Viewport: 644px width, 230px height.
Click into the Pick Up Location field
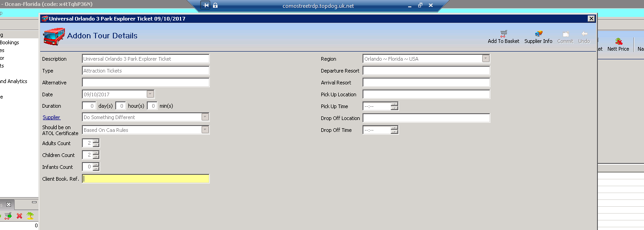click(426, 94)
